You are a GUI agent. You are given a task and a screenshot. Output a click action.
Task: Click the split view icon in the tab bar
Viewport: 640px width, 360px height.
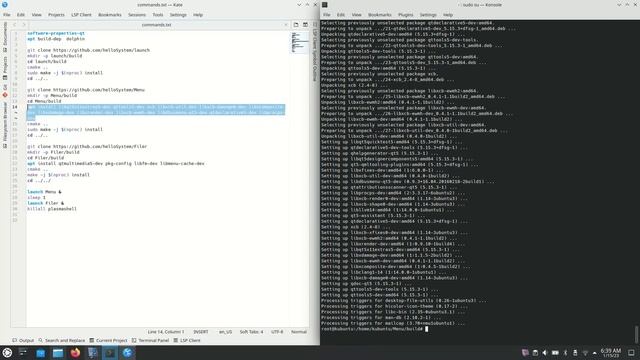coord(305,25)
